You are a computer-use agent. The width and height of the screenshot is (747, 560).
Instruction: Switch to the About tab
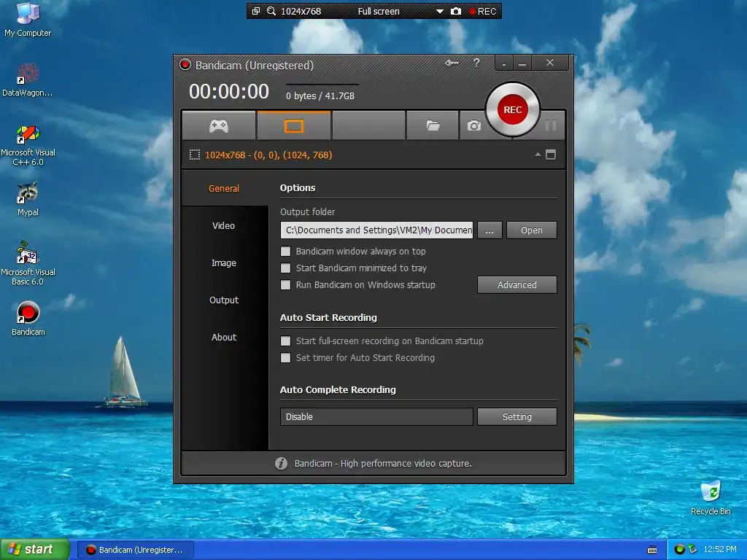[x=223, y=337]
